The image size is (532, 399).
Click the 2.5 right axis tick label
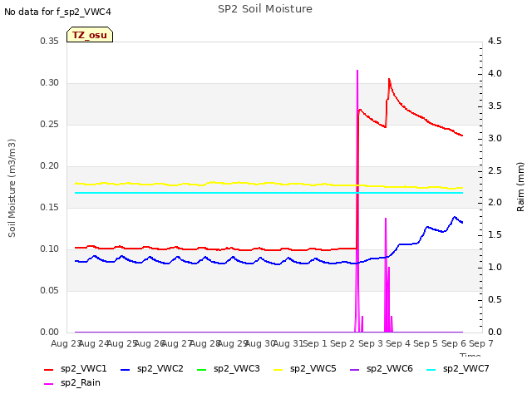tap(495, 170)
